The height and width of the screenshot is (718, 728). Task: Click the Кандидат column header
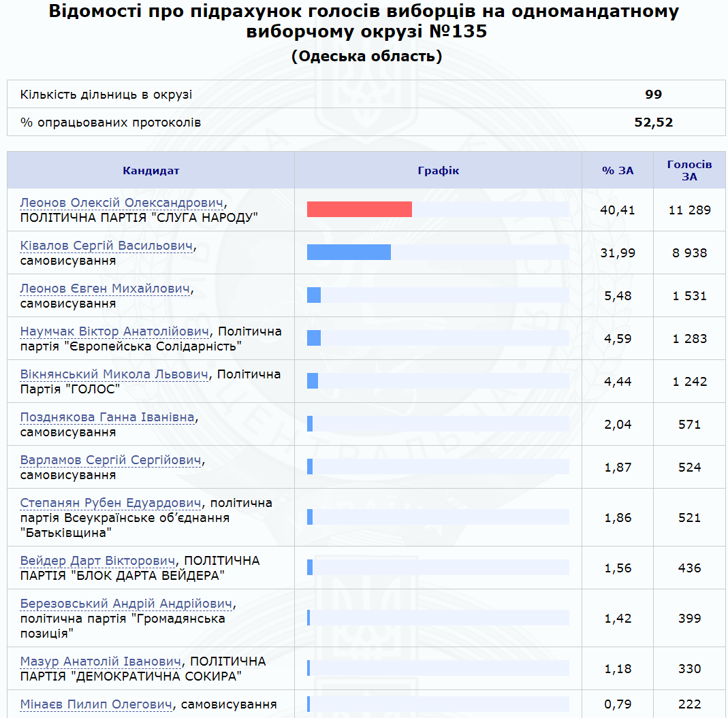pyautogui.click(x=151, y=170)
